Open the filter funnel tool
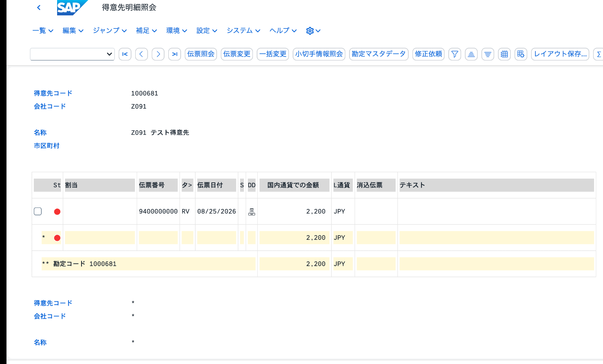The width and height of the screenshot is (603, 364). coord(455,54)
